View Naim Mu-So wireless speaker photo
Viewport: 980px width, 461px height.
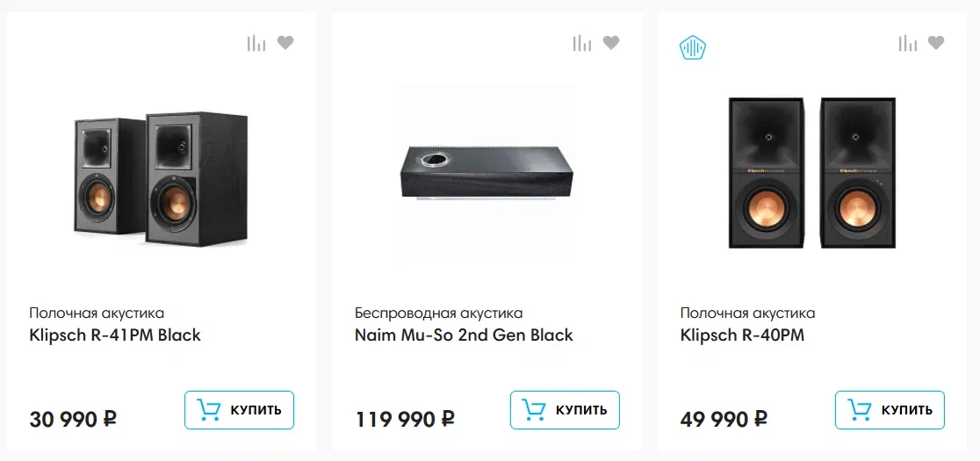(487, 173)
